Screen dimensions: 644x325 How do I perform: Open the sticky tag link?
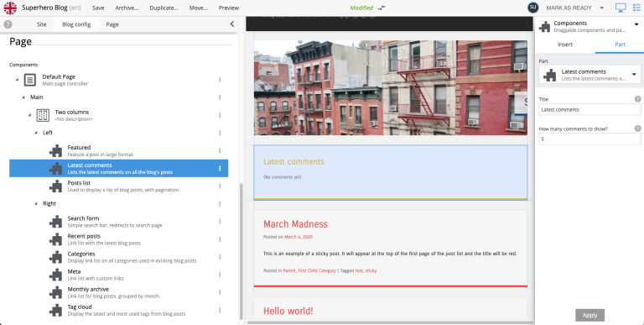click(371, 270)
